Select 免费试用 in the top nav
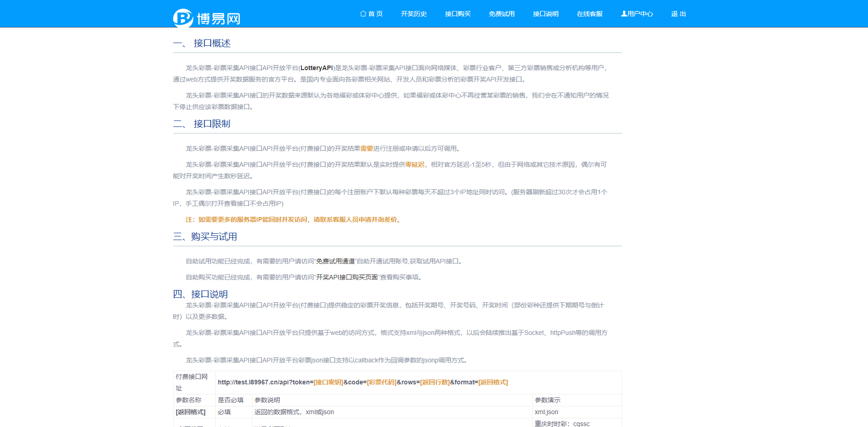Viewport: 868px width, 427px height. [x=502, y=14]
